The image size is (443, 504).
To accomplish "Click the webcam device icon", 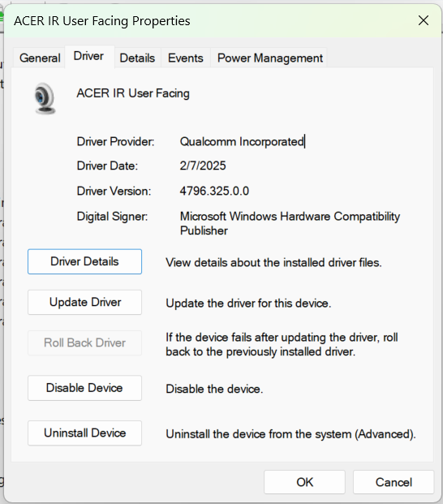I will click(x=45, y=98).
